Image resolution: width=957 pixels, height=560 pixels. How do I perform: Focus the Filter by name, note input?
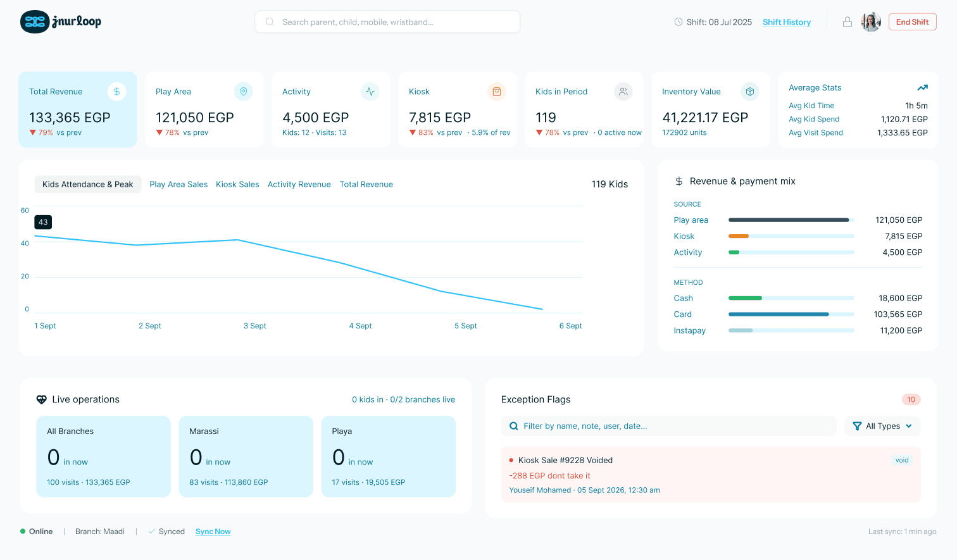(x=669, y=426)
